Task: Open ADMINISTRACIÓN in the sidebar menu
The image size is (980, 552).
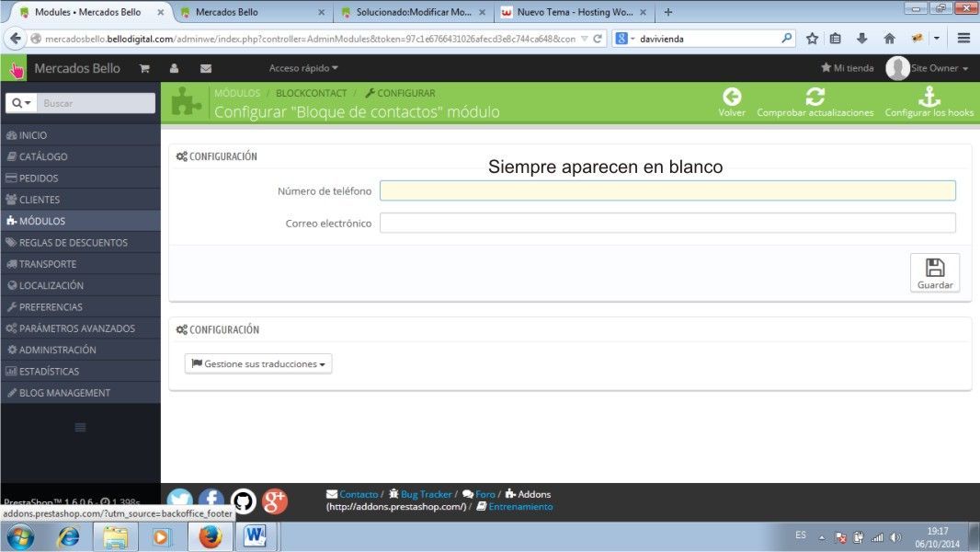Action: point(80,350)
